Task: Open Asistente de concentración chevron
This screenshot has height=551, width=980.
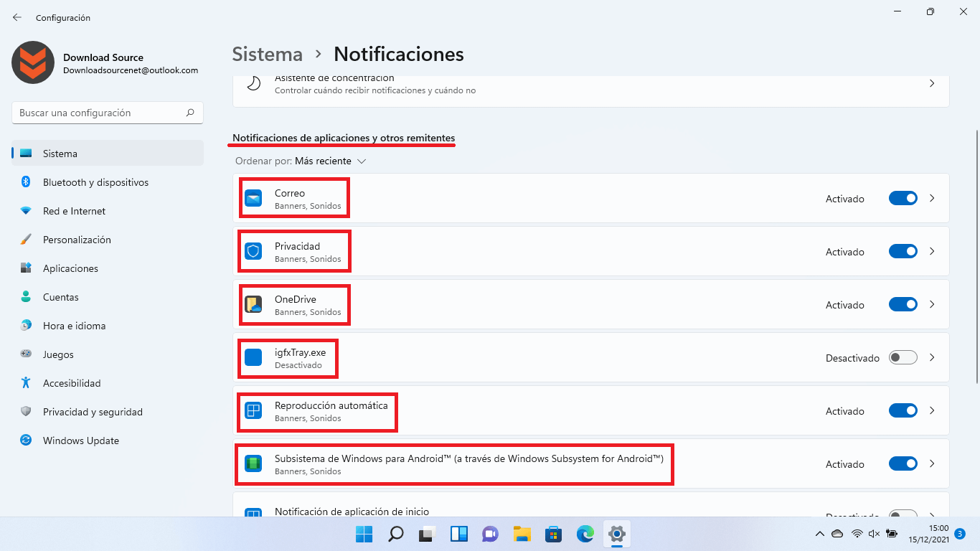Action: point(932,83)
